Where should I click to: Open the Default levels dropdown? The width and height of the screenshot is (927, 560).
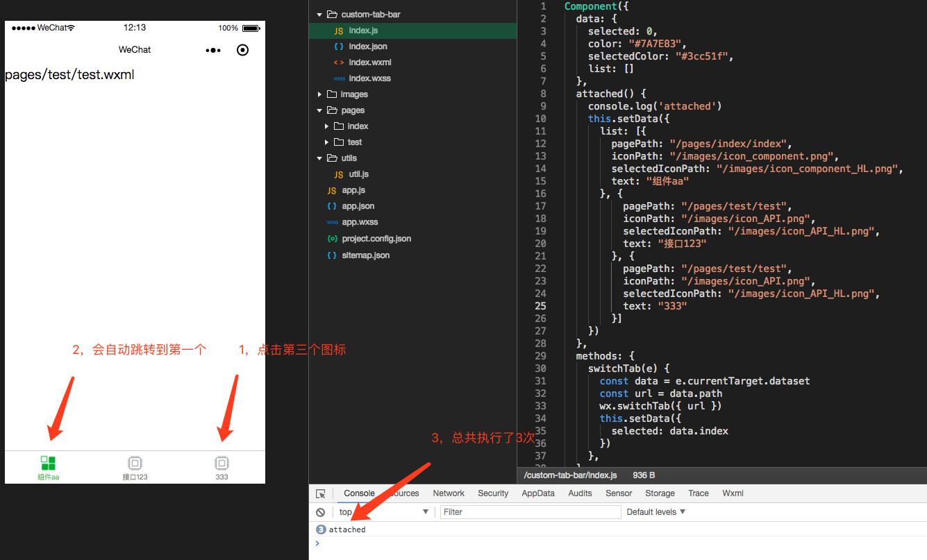click(x=656, y=512)
